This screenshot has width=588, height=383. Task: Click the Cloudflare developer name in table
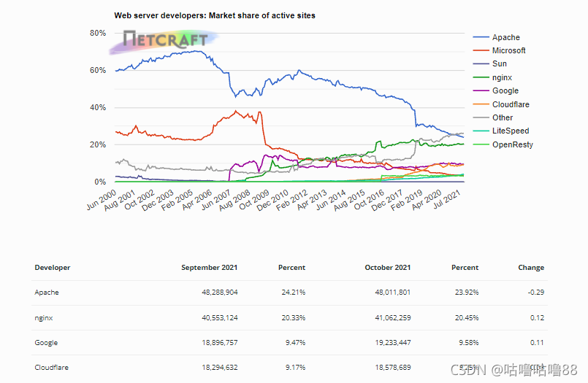(51, 367)
